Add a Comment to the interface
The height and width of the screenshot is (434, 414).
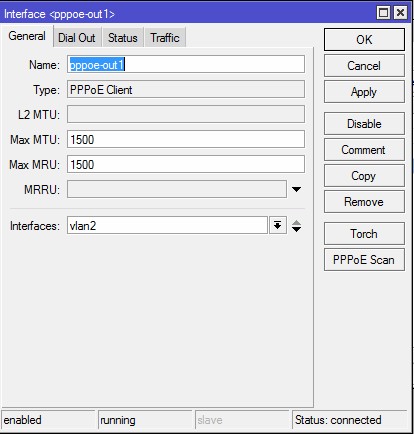(x=364, y=150)
